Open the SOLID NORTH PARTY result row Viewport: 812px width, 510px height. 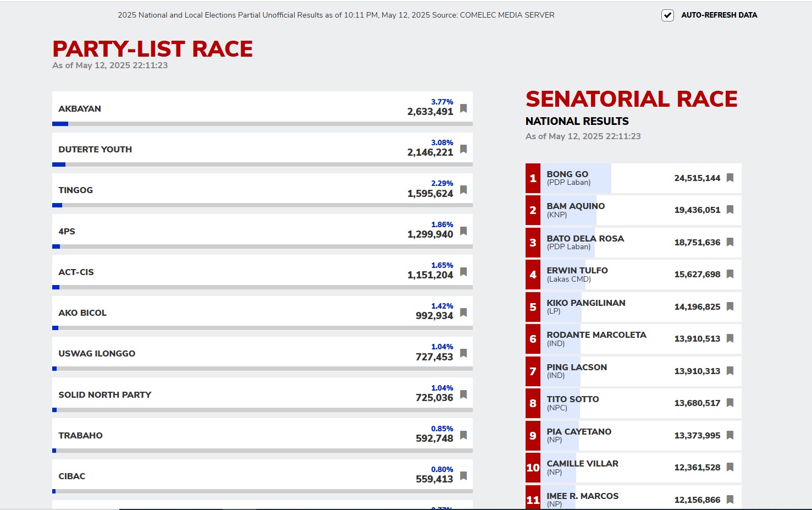pyautogui.click(x=262, y=394)
